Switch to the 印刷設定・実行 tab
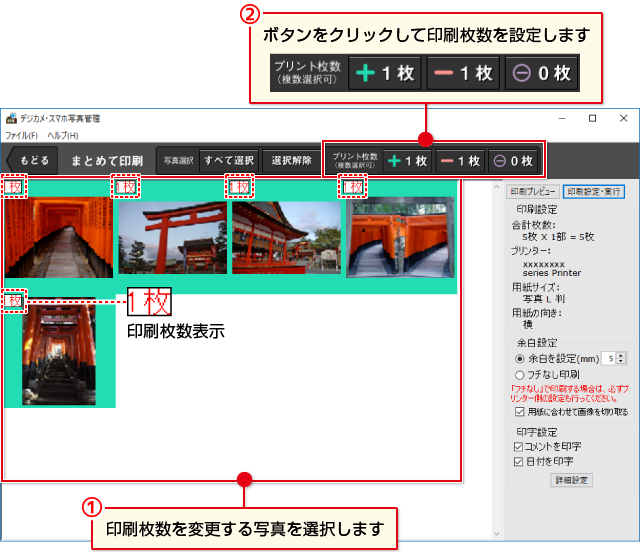Screen dimensions: 642x552 [x=593, y=191]
